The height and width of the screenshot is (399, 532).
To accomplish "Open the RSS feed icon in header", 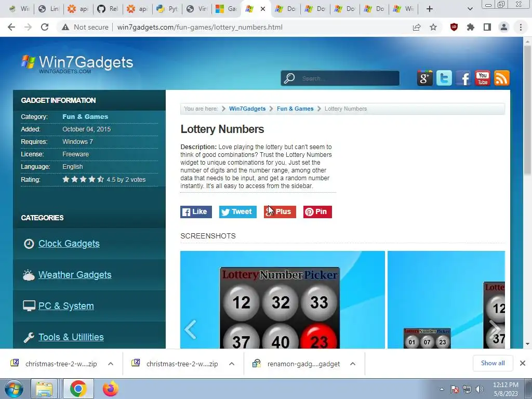I will (x=502, y=78).
